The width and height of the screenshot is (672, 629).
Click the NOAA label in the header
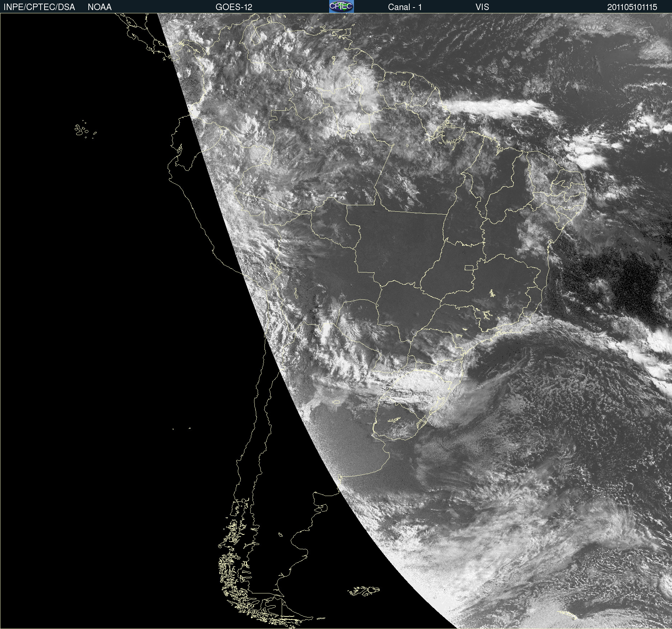pos(100,7)
